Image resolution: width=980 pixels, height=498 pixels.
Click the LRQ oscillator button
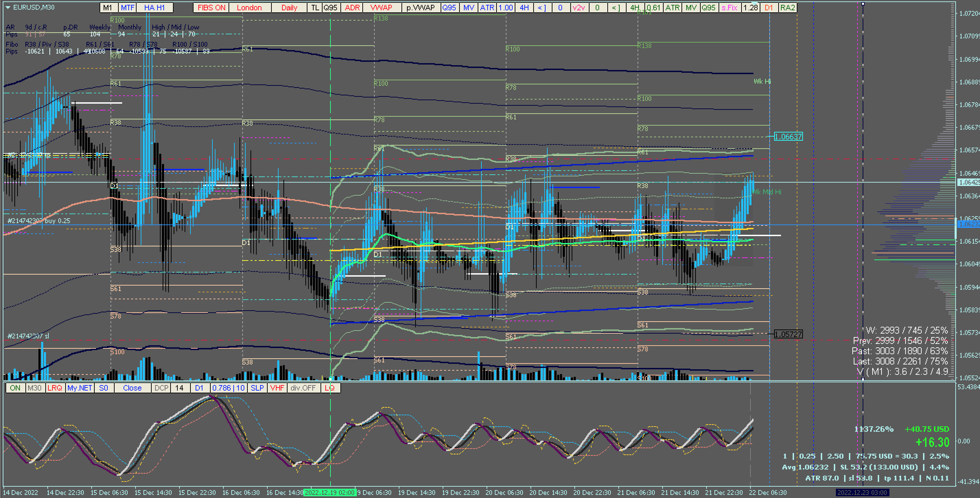point(55,388)
